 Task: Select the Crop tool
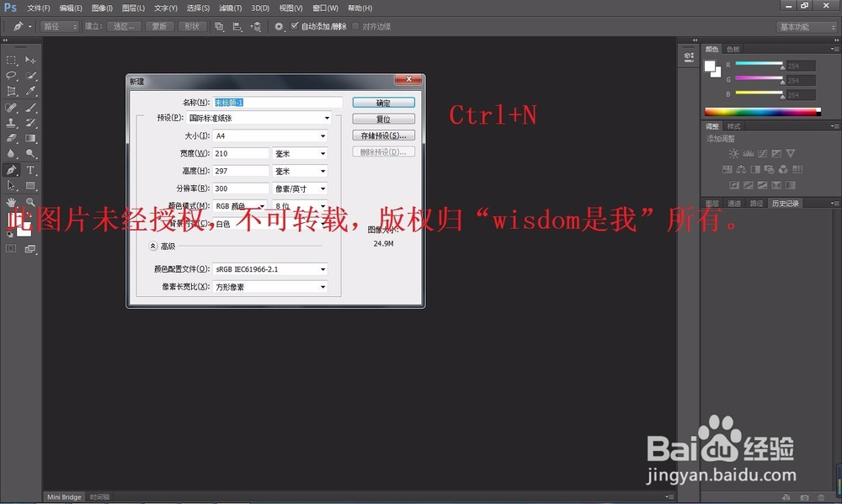pyautogui.click(x=11, y=91)
